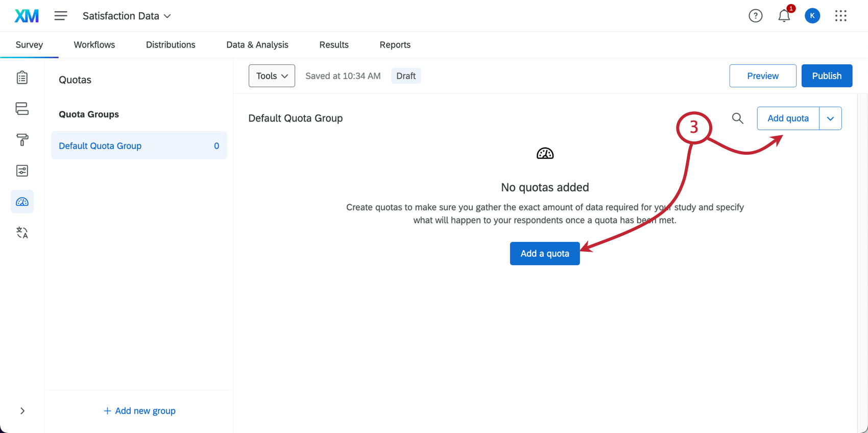Open the survey builder clipboard icon
The width and height of the screenshot is (868, 433).
(22, 78)
